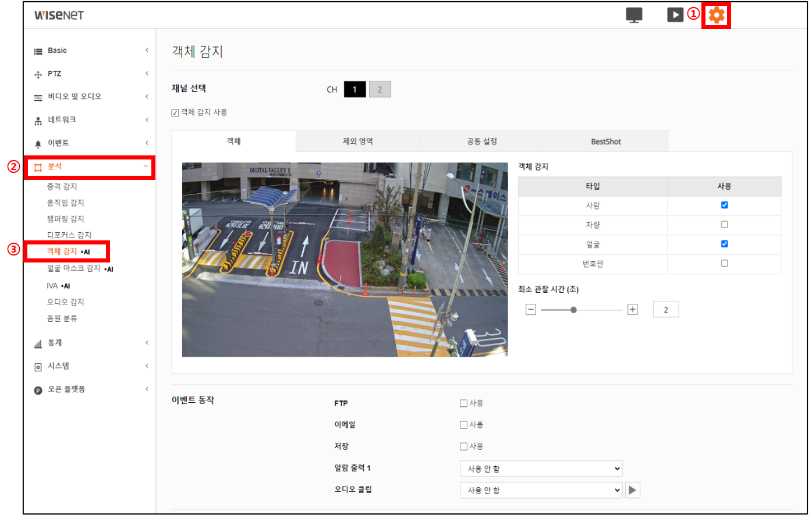Enable FTP 사용 checkbox
Image resolution: width=812 pixels, height=518 pixels.
pyautogui.click(x=463, y=403)
